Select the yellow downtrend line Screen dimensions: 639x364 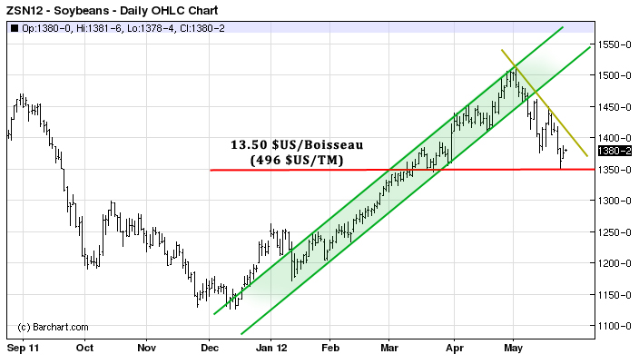pyautogui.click(x=554, y=113)
